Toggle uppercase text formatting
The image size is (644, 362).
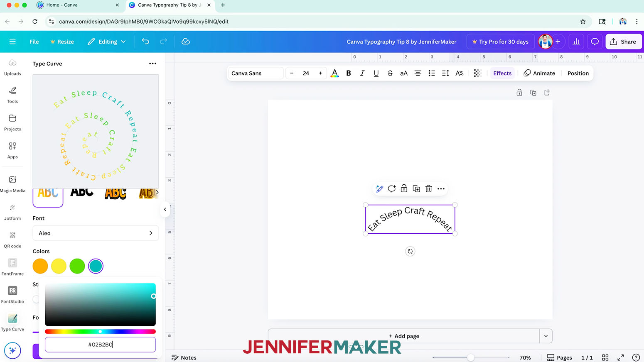(x=404, y=73)
